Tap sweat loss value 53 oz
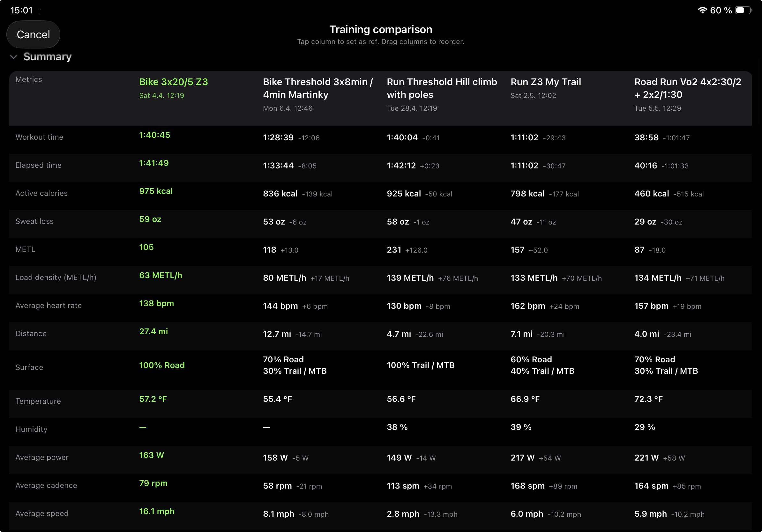The height and width of the screenshot is (532, 762). pos(274,222)
